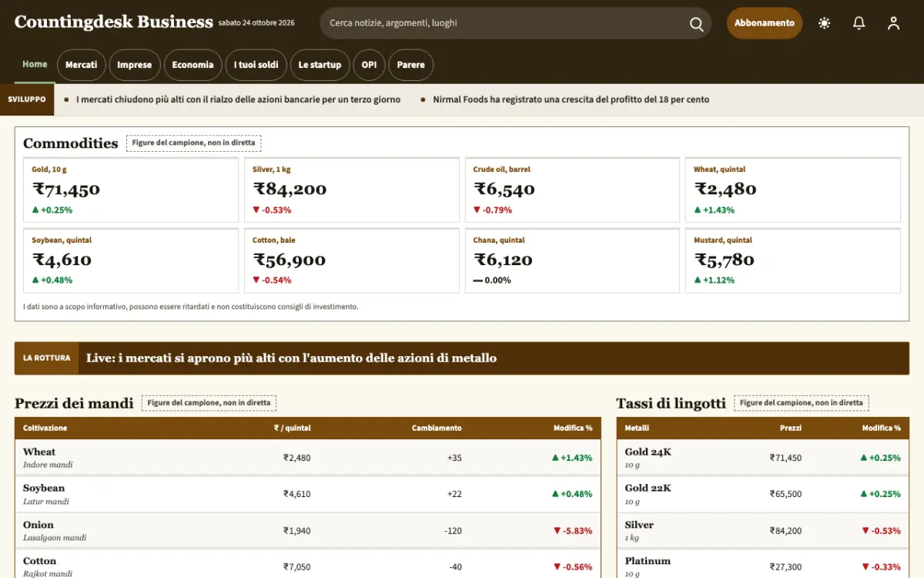The height and width of the screenshot is (578, 924).
Task: Open the notifications bell
Action: click(x=859, y=23)
